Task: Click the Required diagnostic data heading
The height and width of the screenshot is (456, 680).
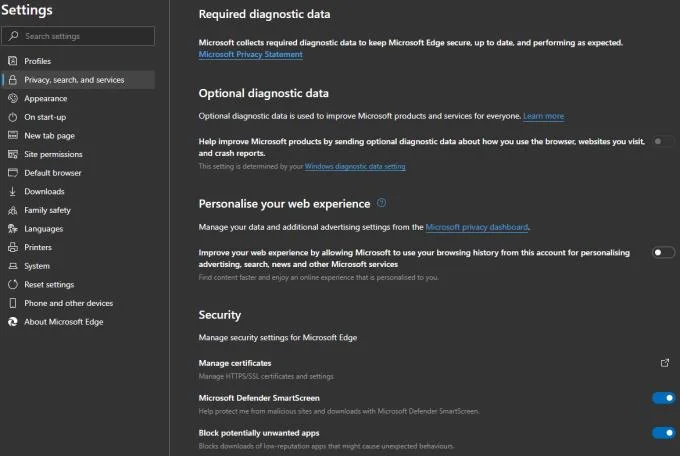Action: tap(264, 14)
